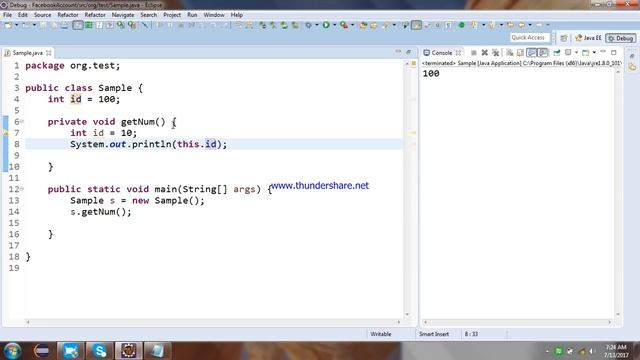Viewport: 640px width, 360px height.
Task: Click the Terminate square in Console toolbar
Action: (x=473, y=53)
